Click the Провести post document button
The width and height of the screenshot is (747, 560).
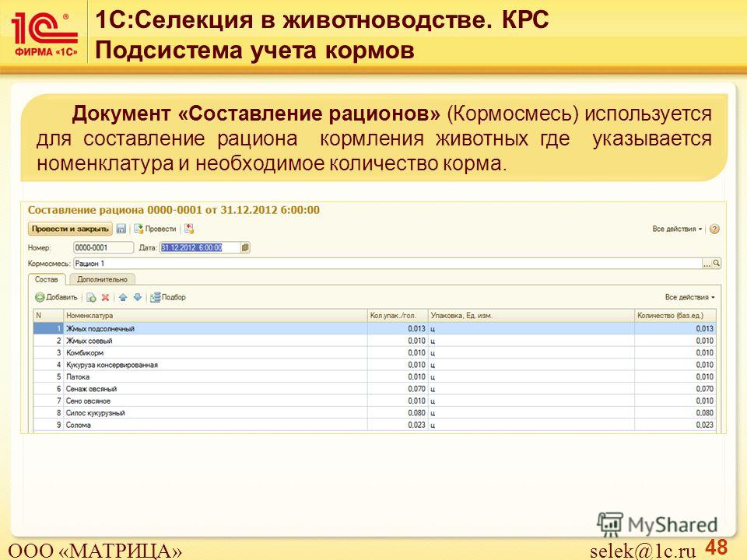[x=155, y=229]
